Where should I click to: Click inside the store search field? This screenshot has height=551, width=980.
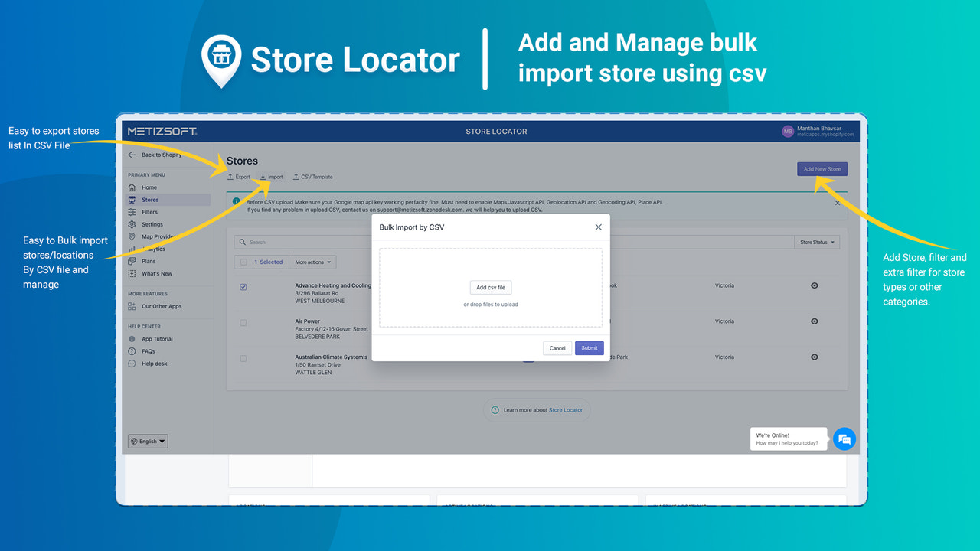pyautogui.click(x=306, y=242)
